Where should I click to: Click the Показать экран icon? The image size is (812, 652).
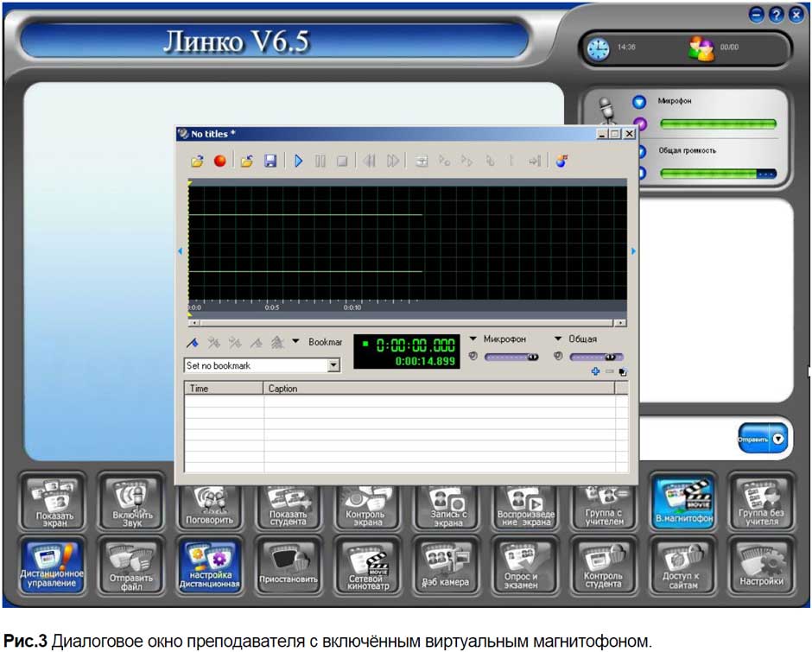tap(54, 503)
